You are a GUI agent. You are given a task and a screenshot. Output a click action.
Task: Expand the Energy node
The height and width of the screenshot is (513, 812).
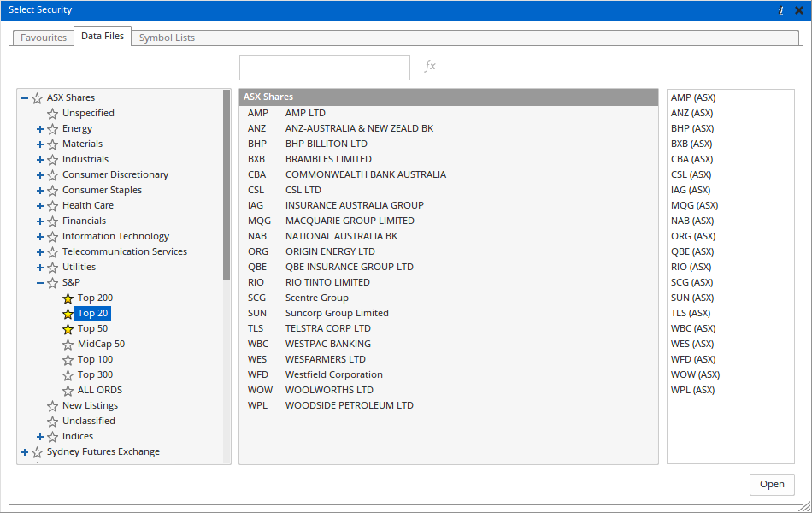[40, 129]
